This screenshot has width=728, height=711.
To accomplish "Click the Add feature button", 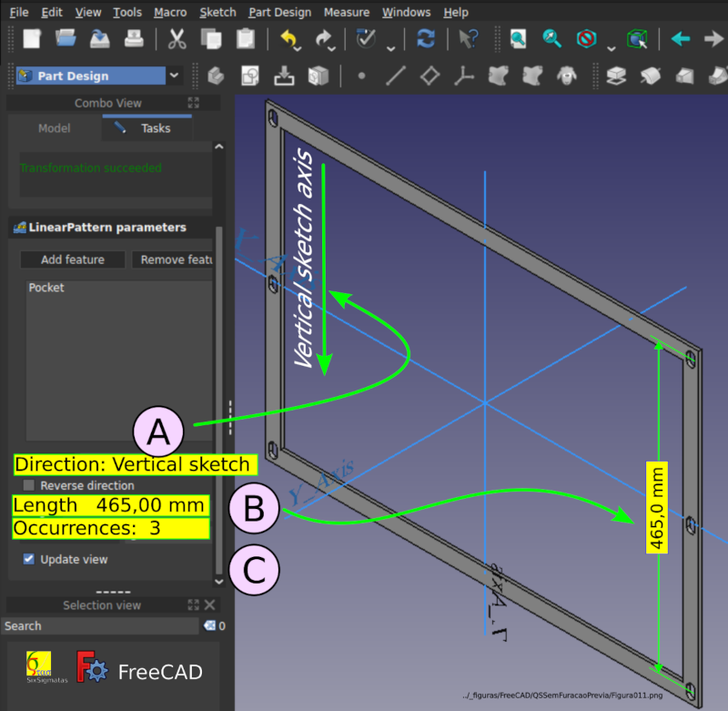I will pos(73,259).
